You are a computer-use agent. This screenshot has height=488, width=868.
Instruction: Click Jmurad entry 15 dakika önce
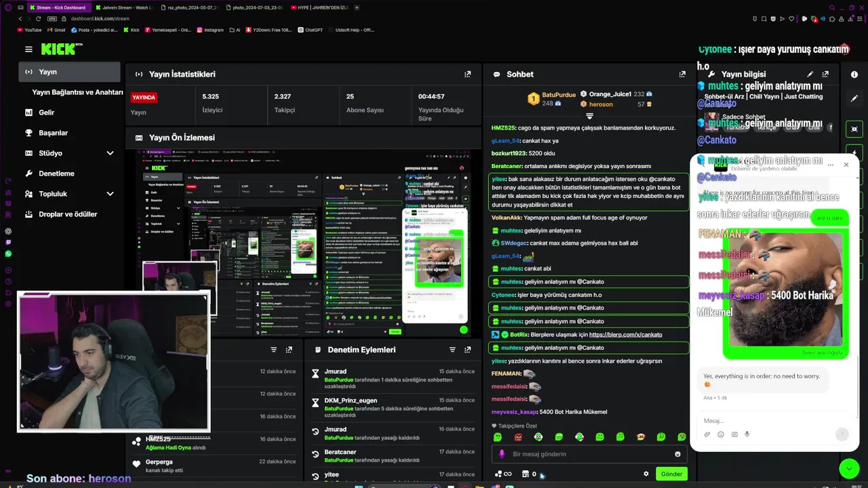[x=393, y=379]
